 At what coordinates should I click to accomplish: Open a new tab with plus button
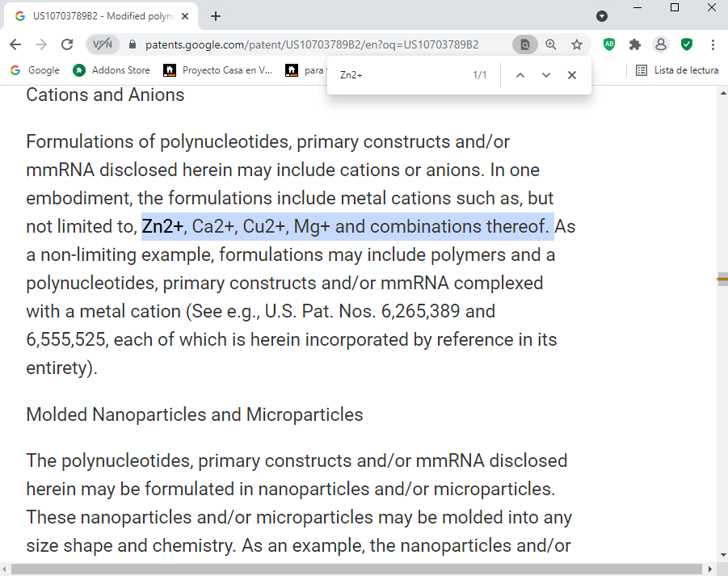pyautogui.click(x=216, y=16)
